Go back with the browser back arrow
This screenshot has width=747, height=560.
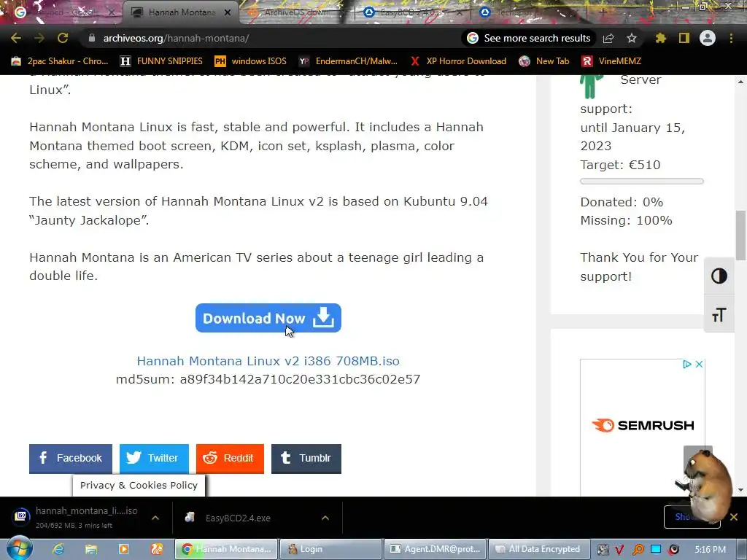(16, 38)
